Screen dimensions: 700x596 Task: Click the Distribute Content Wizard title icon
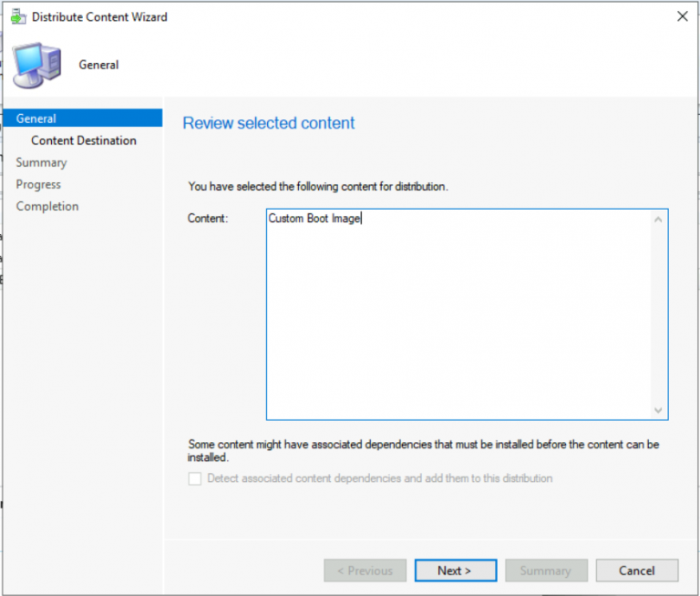pos(18,16)
